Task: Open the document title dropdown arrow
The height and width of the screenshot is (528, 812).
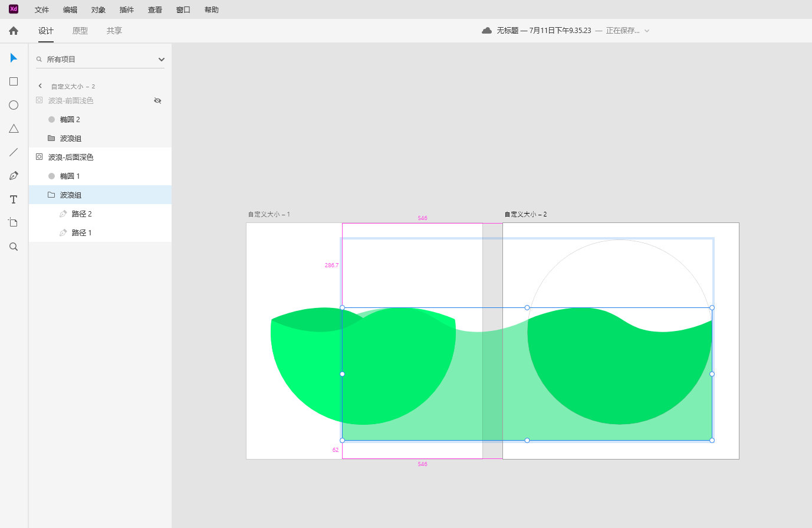Action: click(x=647, y=31)
